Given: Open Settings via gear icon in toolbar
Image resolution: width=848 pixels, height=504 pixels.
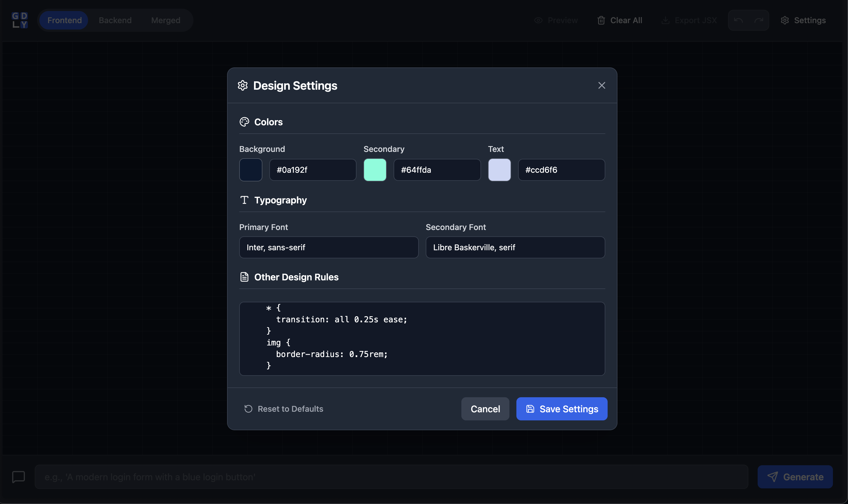Looking at the screenshot, I should coord(785,20).
